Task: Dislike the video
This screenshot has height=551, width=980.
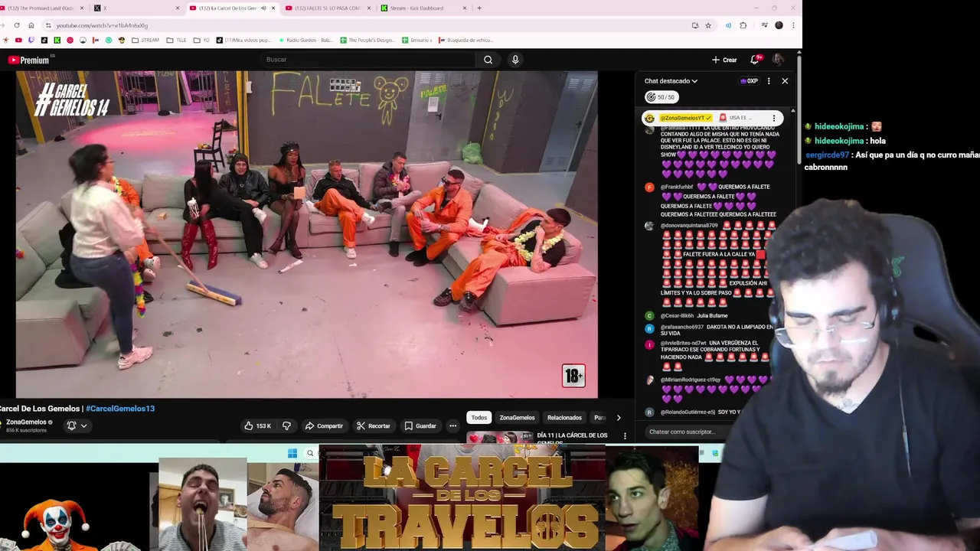Action: (x=286, y=425)
